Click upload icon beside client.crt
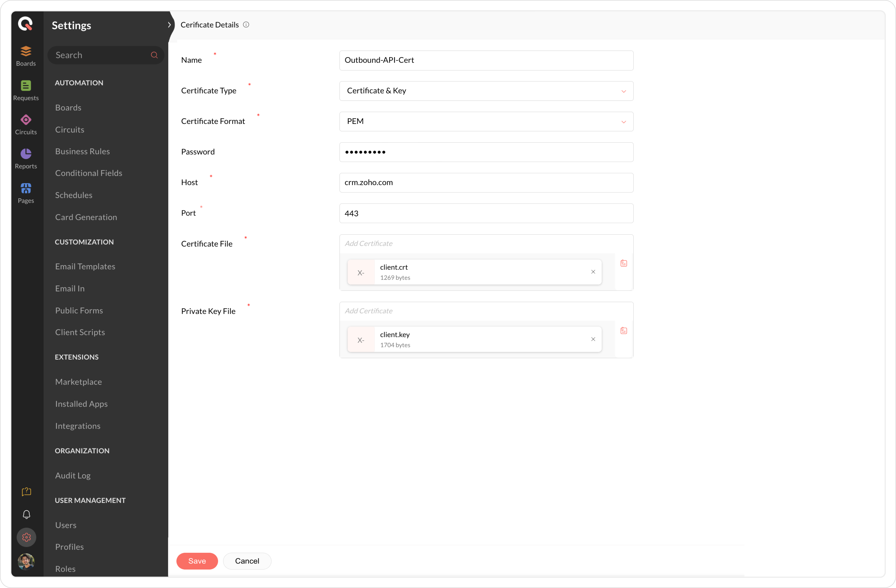 623,263
